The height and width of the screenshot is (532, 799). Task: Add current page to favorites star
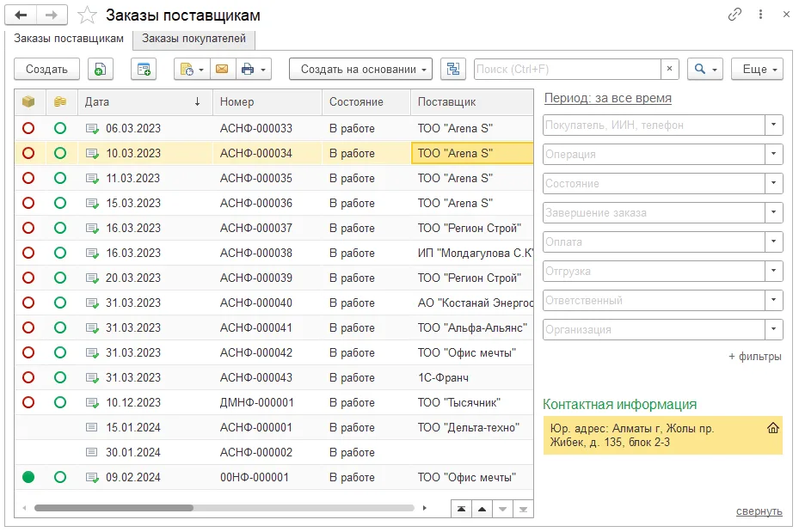pyautogui.click(x=87, y=15)
